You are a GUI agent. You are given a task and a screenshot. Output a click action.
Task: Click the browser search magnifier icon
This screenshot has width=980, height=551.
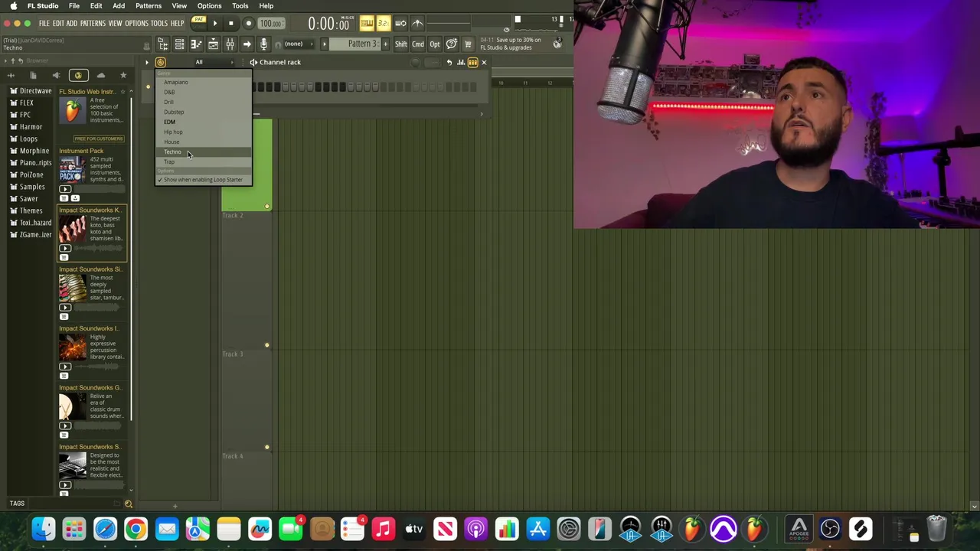coord(129,504)
